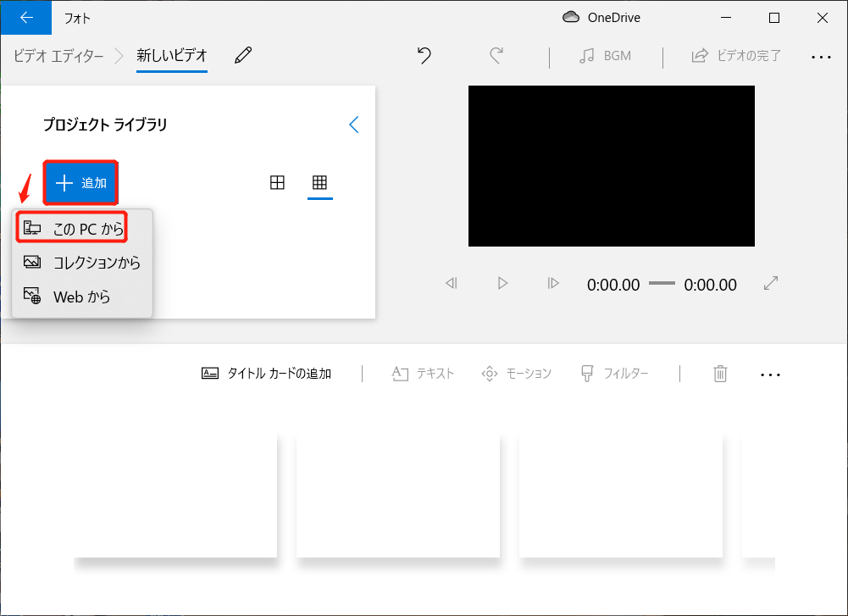The image size is (848, 616).
Task: Step back one frame in preview
Action: click(451, 283)
